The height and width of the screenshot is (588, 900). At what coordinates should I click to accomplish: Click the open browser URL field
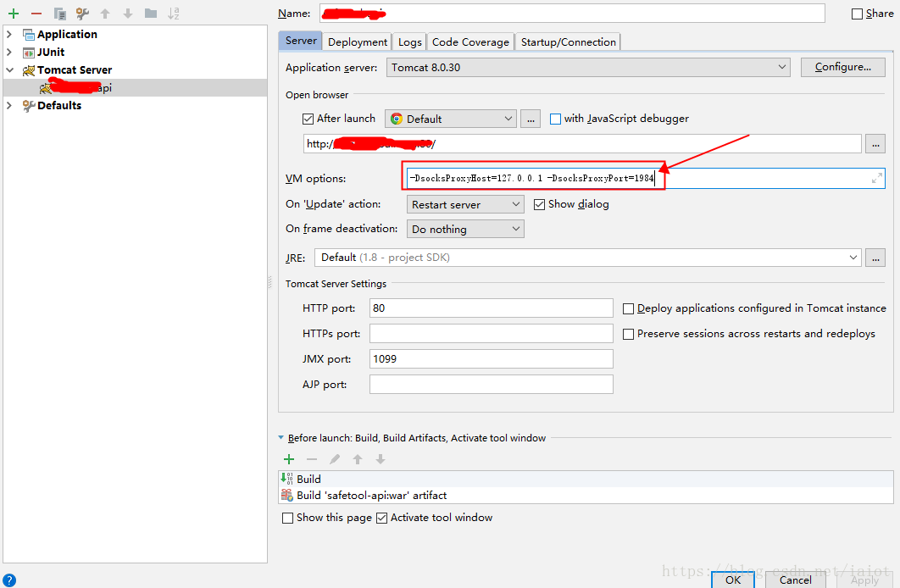(582, 143)
